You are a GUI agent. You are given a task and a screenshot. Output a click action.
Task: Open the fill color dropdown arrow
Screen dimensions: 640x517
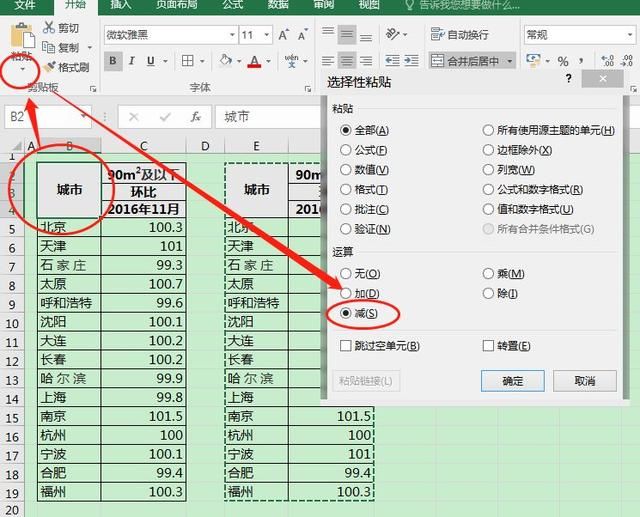[x=239, y=61]
